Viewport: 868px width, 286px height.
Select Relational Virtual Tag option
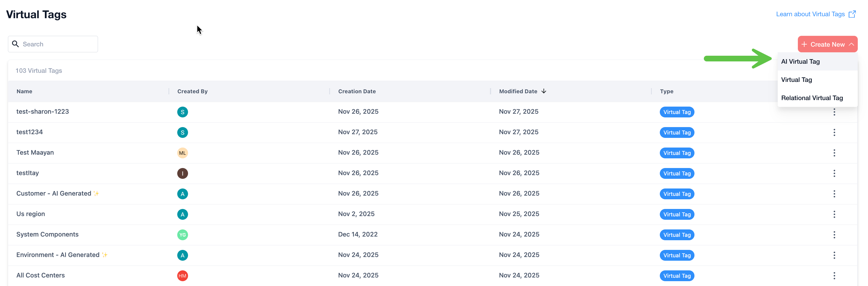[812, 98]
